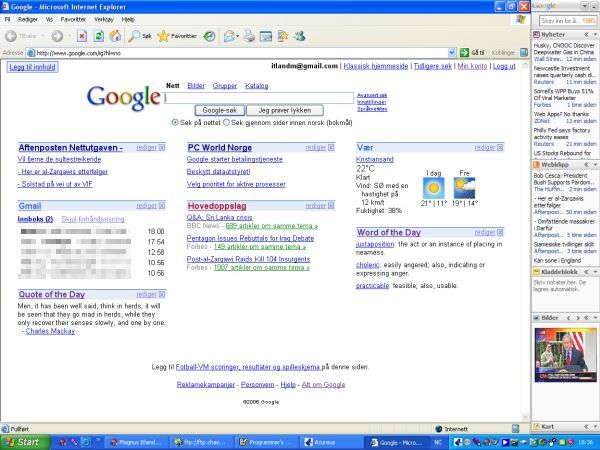Screen dimensions: 600x450
Task: Toggle Skjul forhåndsvisning in Gmail module
Action: point(93,219)
